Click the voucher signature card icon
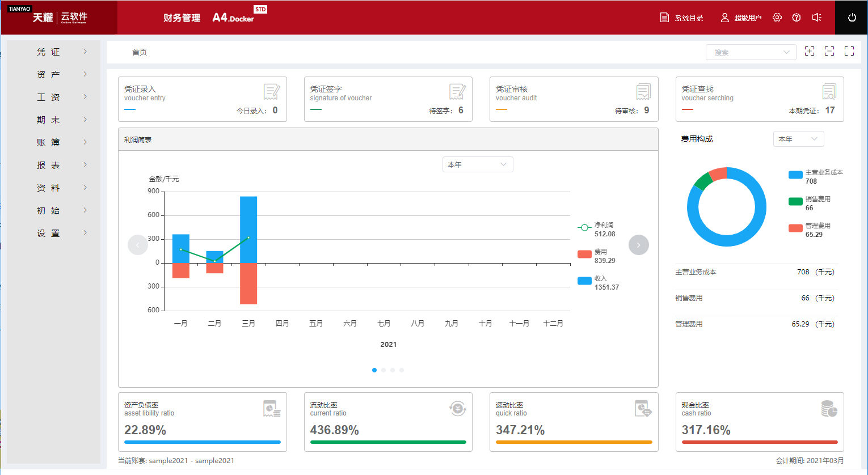 457,92
